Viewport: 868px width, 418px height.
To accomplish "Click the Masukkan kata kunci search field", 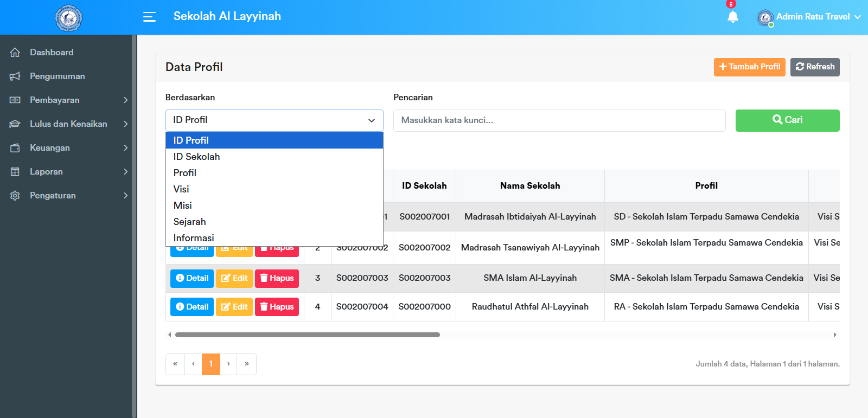I will (x=559, y=120).
